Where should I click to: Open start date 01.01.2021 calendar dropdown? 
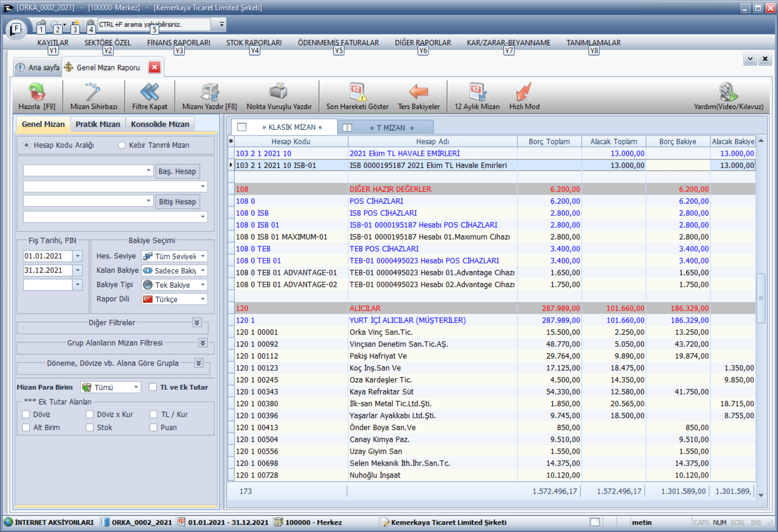point(78,256)
